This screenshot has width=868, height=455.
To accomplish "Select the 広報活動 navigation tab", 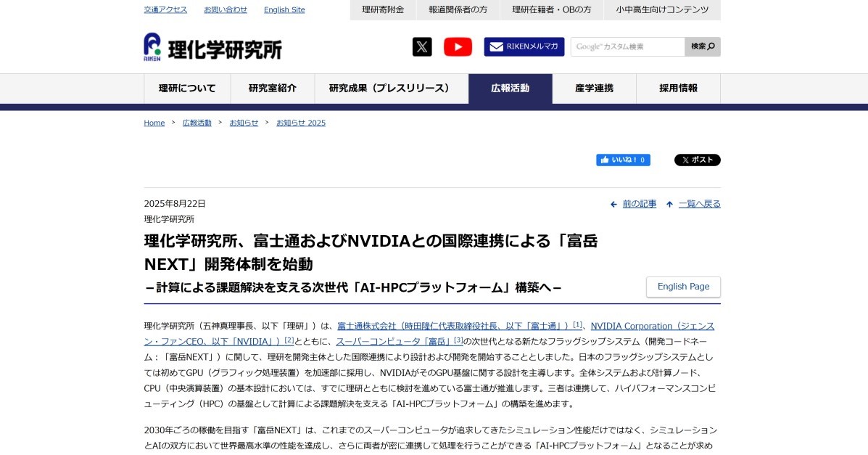I will pyautogui.click(x=510, y=89).
